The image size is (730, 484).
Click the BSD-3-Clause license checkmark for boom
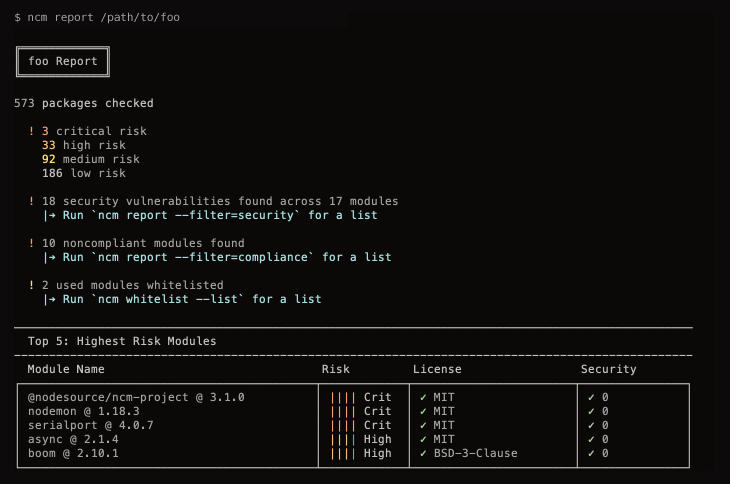(x=423, y=453)
